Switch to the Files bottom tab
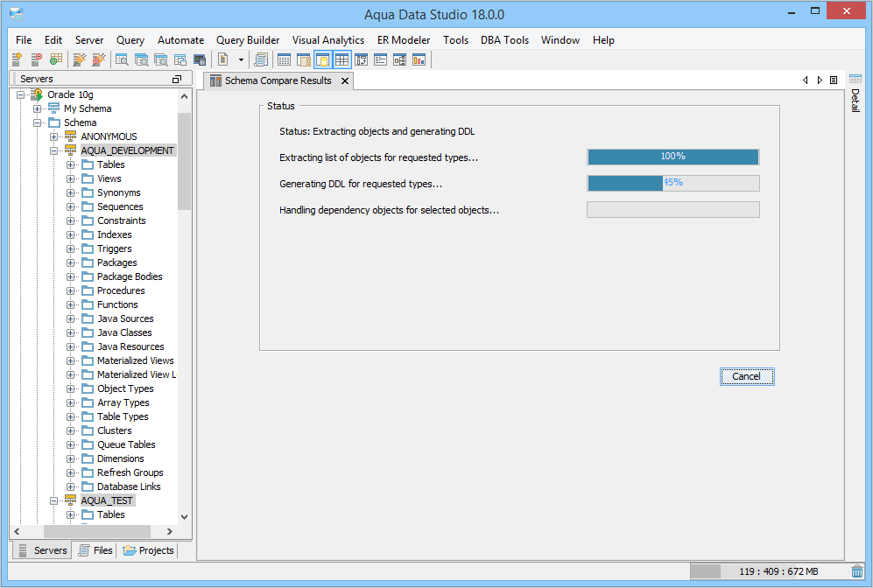Image resolution: width=873 pixels, height=588 pixels. point(95,550)
